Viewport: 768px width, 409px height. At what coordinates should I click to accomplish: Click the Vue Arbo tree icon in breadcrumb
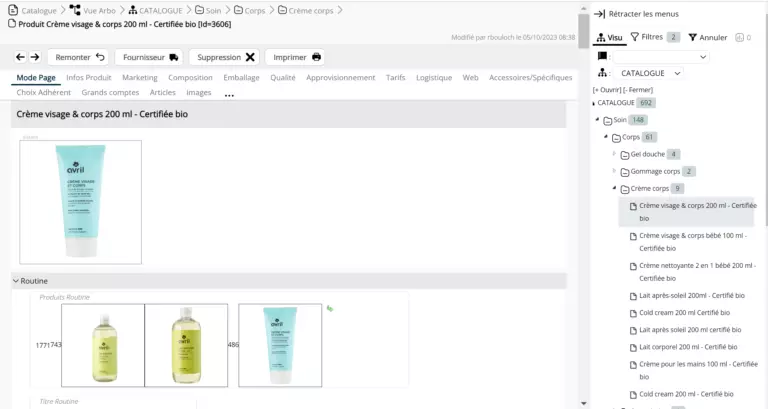(x=75, y=10)
